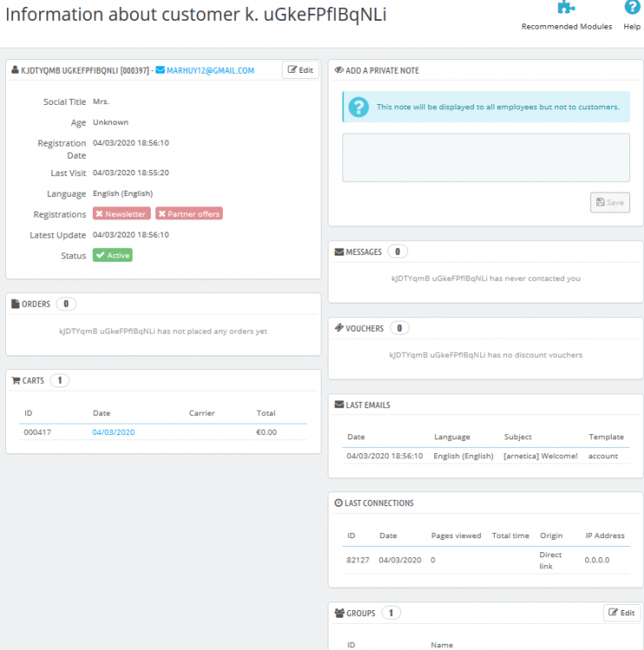The height and width of the screenshot is (650, 644).
Task: Click the Groups panel people icon
Action: 340,613
